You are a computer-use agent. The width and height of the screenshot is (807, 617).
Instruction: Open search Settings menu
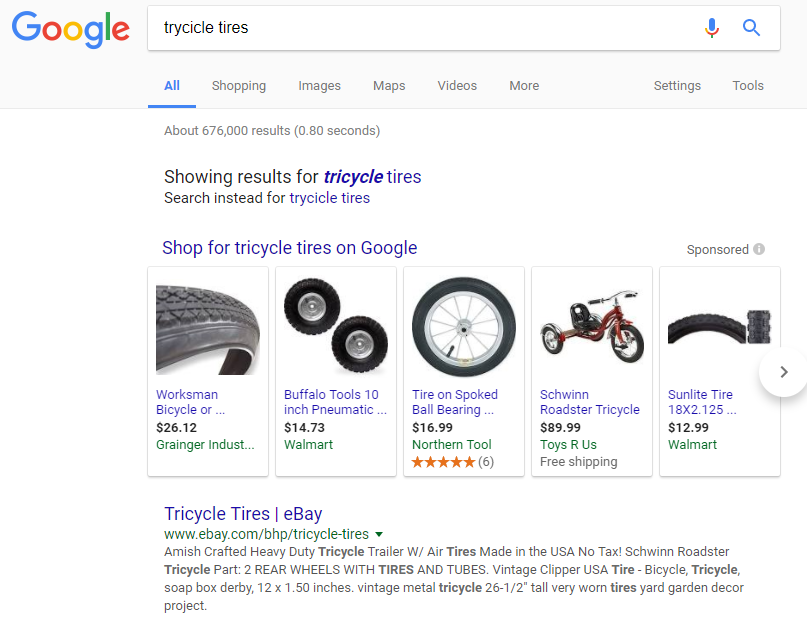coord(677,85)
